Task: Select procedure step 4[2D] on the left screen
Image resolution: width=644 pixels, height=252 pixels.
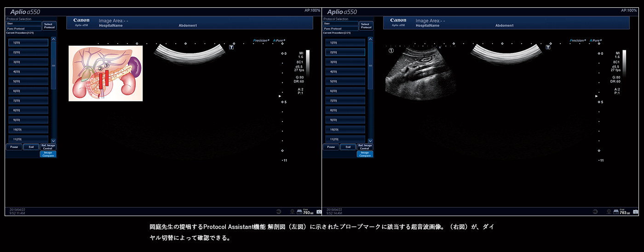Action: pyautogui.click(x=28, y=71)
